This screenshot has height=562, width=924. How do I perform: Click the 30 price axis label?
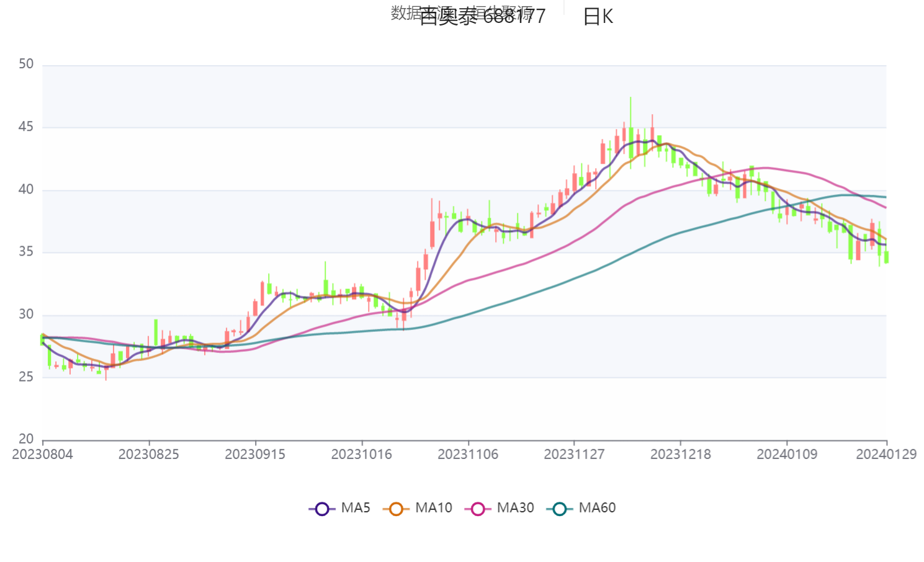tap(26, 314)
